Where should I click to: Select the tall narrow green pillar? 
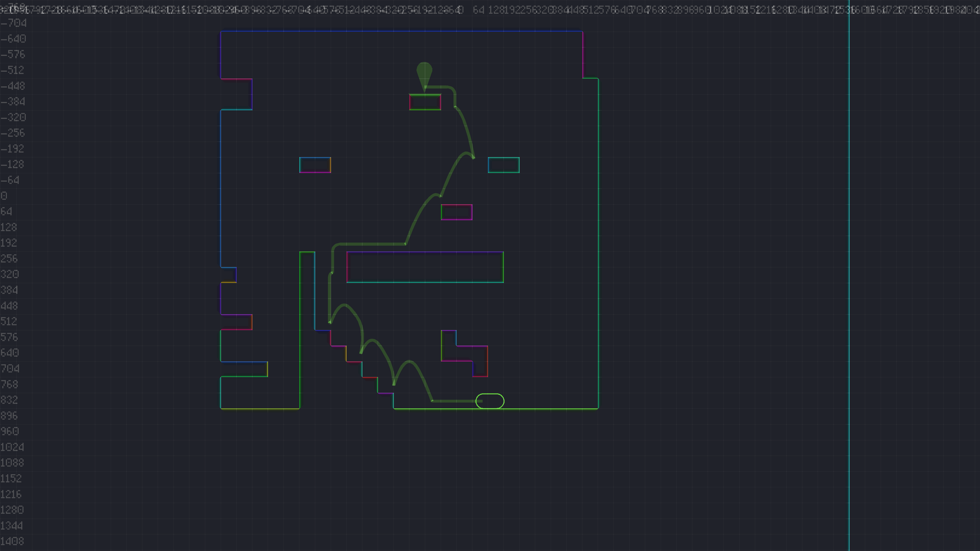pos(307,304)
